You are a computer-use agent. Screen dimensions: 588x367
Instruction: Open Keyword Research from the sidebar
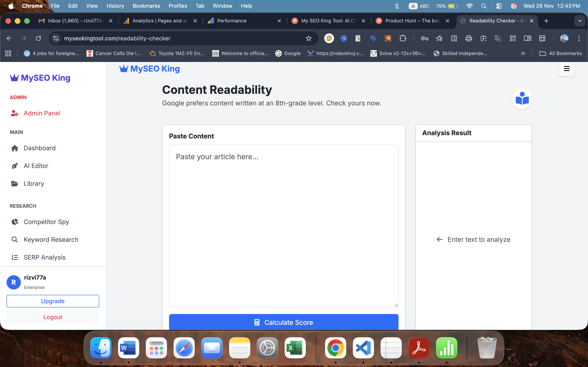coord(51,240)
